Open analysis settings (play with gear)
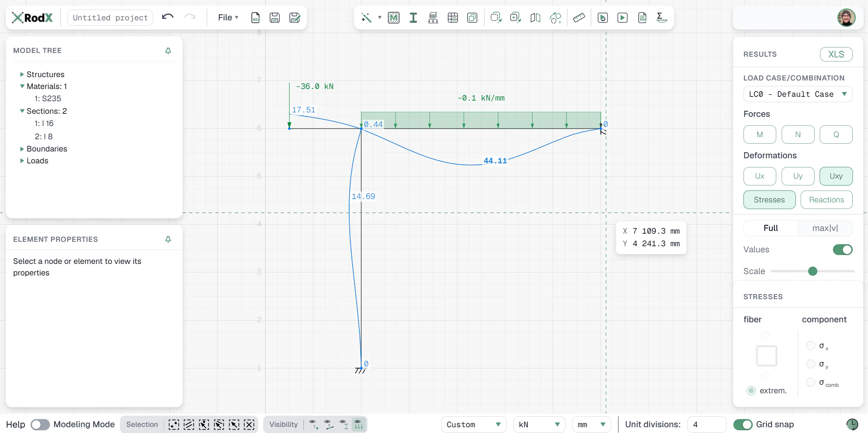868x433 pixels. (x=602, y=18)
